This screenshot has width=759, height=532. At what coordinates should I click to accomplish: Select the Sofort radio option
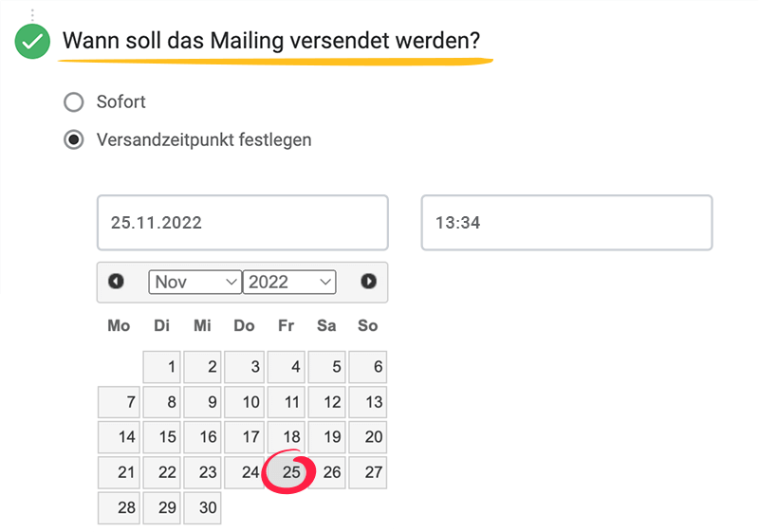pos(73,101)
